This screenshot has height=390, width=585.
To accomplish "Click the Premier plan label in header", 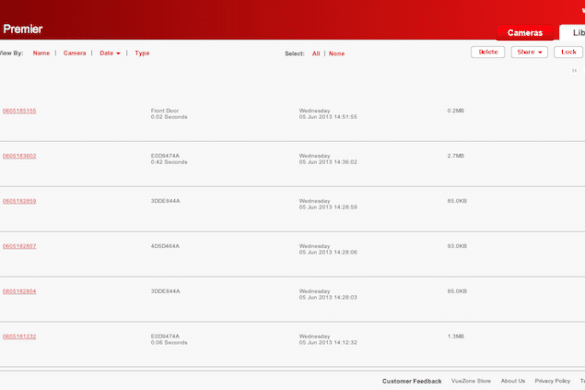I will point(23,29).
